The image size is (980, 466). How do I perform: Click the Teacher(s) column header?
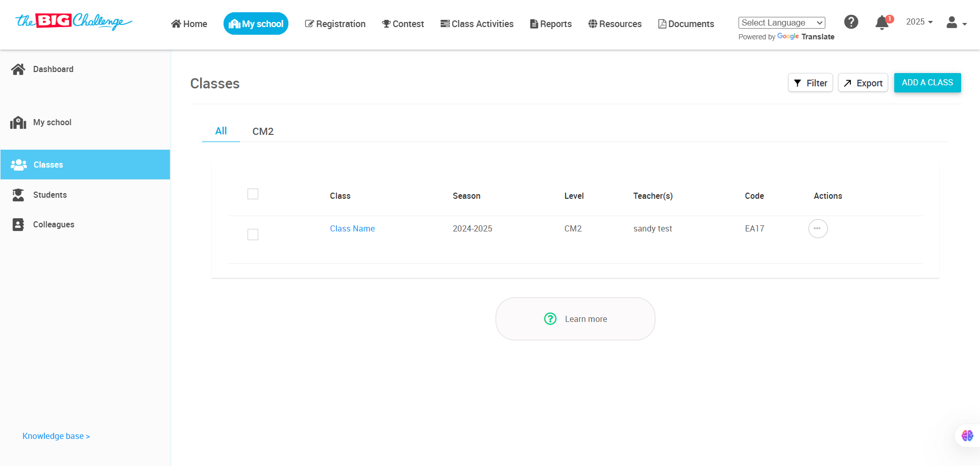[x=653, y=196]
